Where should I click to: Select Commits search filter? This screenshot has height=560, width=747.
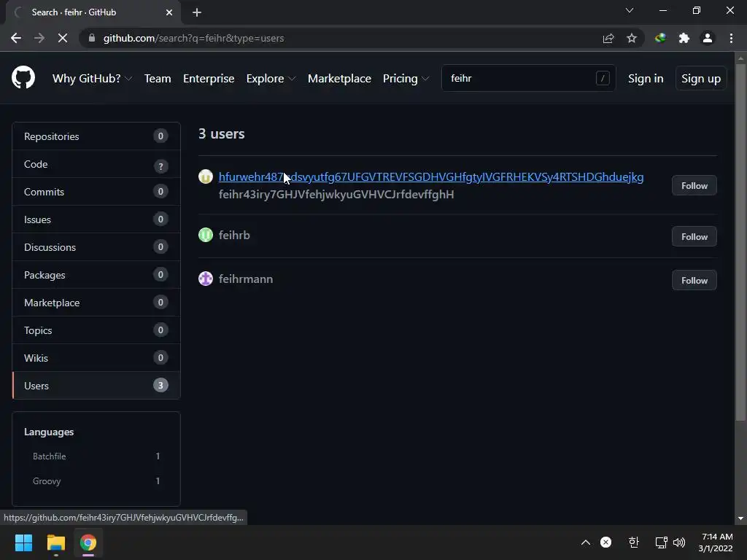pyautogui.click(x=96, y=192)
